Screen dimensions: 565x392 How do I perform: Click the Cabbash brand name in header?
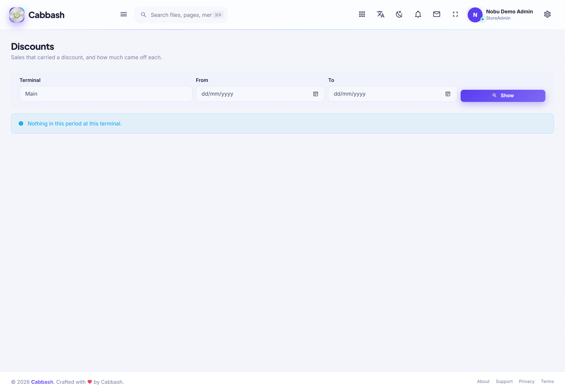[x=46, y=15]
